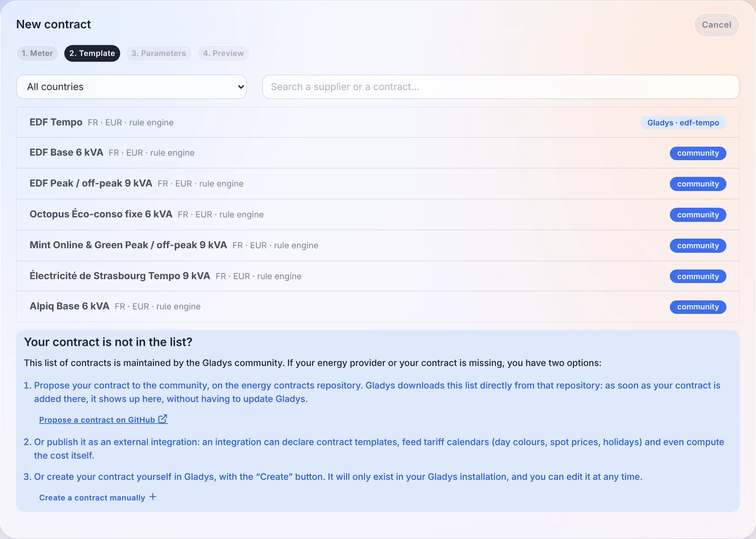Image resolution: width=756 pixels, height=539 pixels.
Task: Click community badge on Octopus Éco-conso row
Action: coord(698,215)
